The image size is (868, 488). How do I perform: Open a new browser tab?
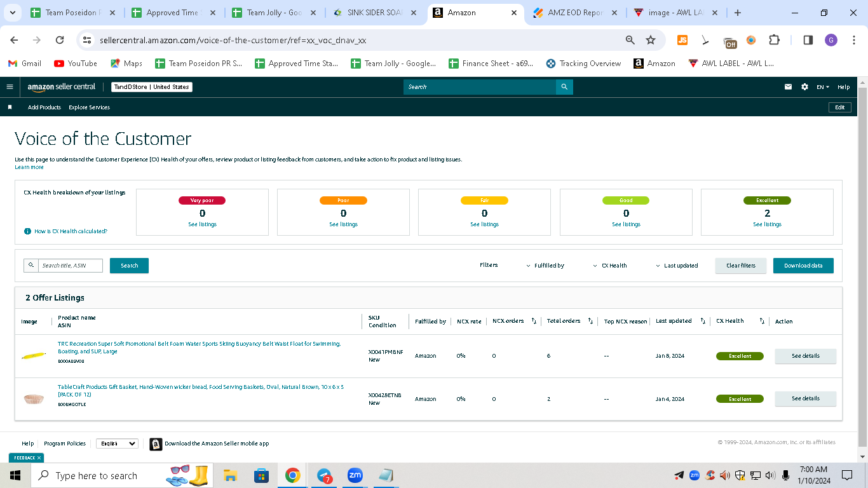click(737, 13)
